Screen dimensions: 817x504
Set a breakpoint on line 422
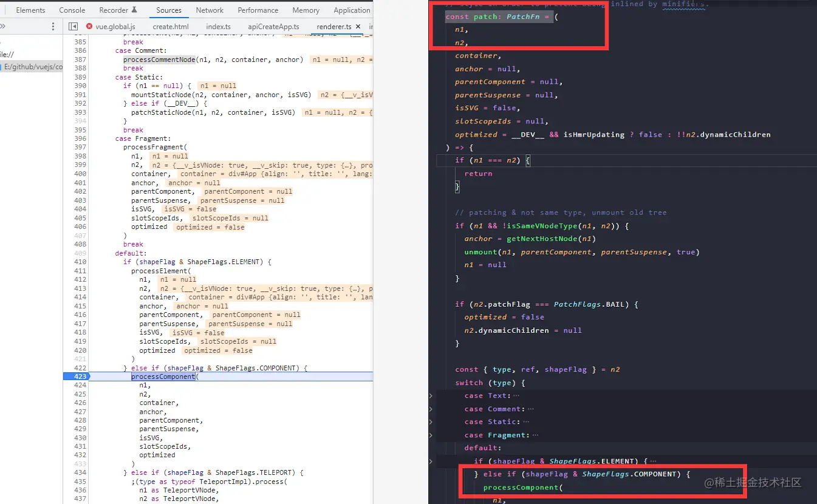[80, 367]
